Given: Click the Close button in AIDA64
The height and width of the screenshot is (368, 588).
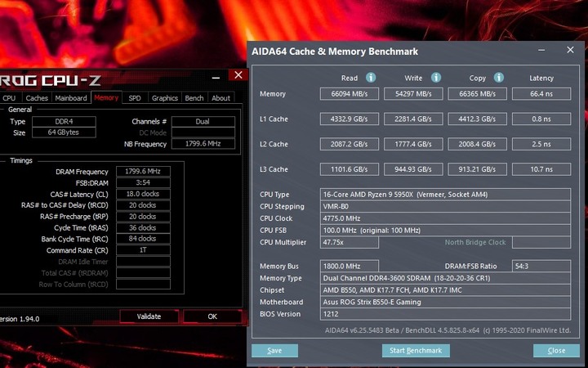Looking at the screenshot, I should click(556, 350).
